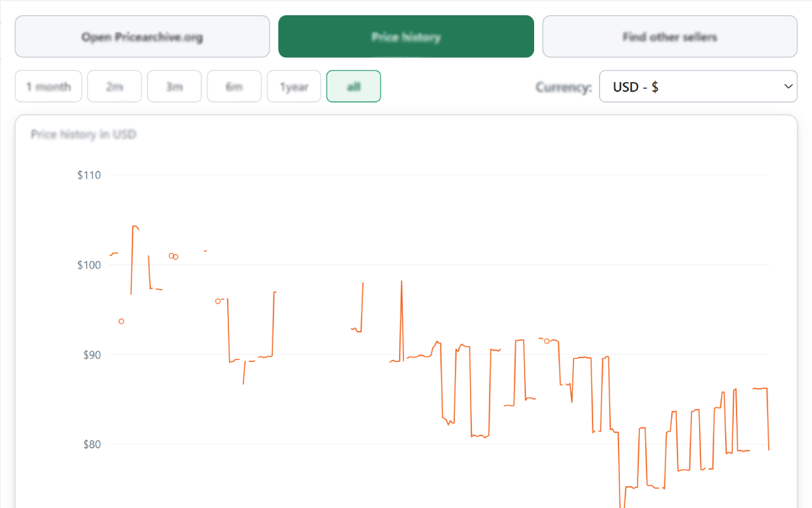Image resolution: width=812 pixels, height=508 pixels.
Task: Select the 1year time range
Action: click(x=294, y=86)
